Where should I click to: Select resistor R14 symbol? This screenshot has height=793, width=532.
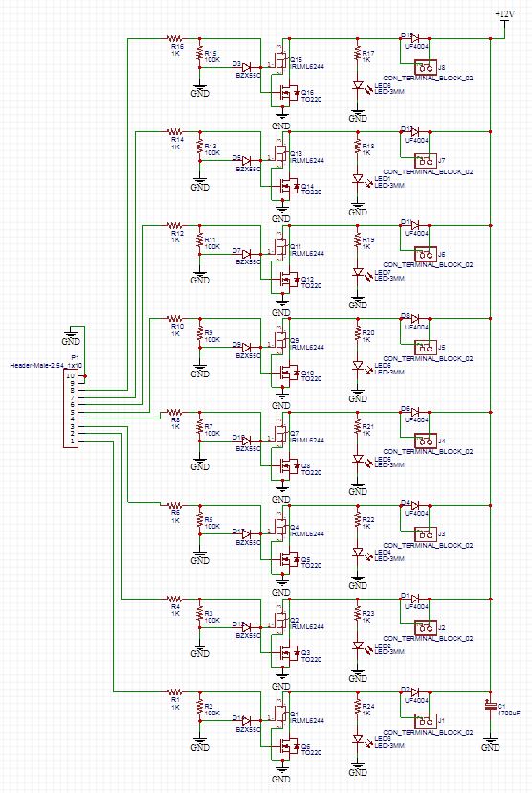[x=174, y=131]
